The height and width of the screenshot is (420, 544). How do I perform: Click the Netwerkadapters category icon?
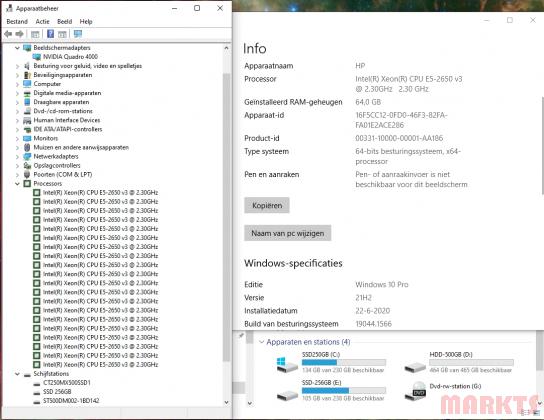pyautogui.click(x=27, y=156)
